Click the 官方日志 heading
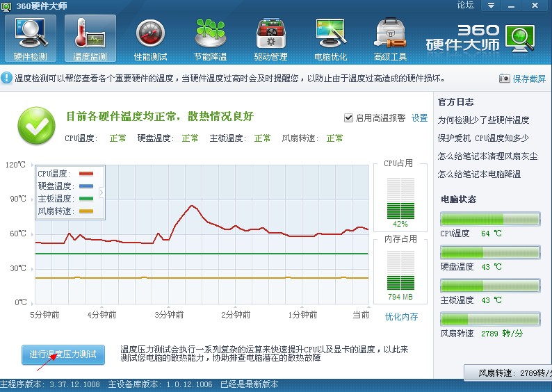 click(455, 102)
